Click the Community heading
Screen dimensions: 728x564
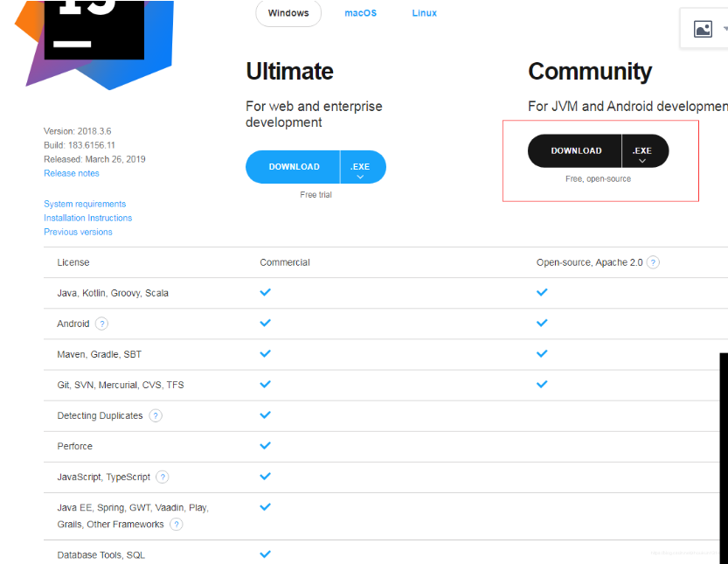point(590,72)
